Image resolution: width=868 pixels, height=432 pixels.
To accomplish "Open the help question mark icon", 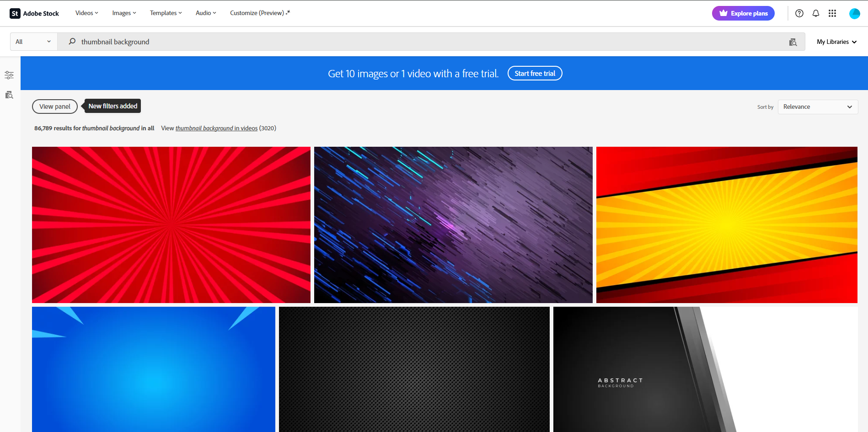I will click(799, 13).
